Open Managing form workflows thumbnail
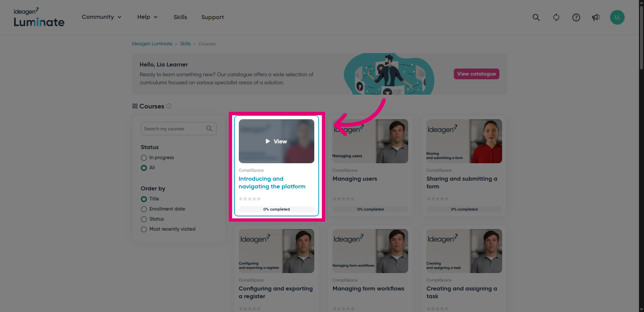This screenshot has height=312, width=644. (x=370, y=251)
